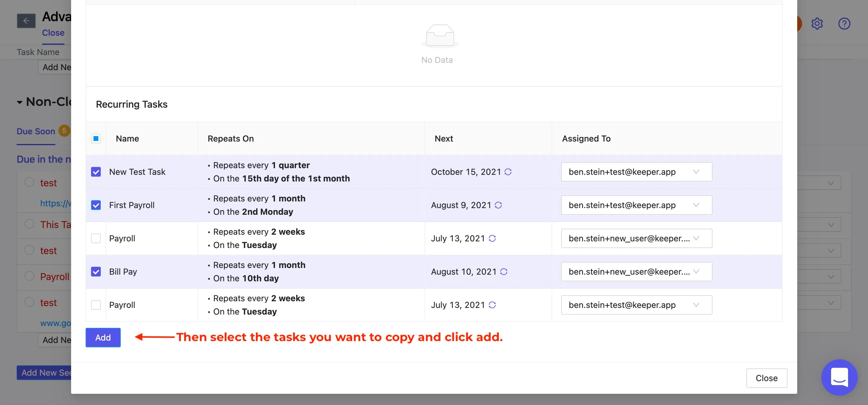Viewport: 868px width, 405px height.
Task: Click the recurrence icon in the last Payroll row
Action: point(492,305)
